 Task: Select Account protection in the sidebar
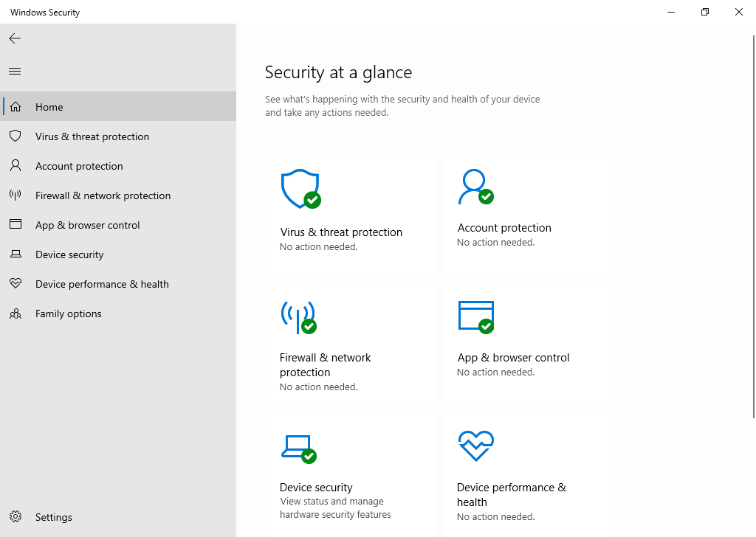pyautogui.click(x=79, y=166)
